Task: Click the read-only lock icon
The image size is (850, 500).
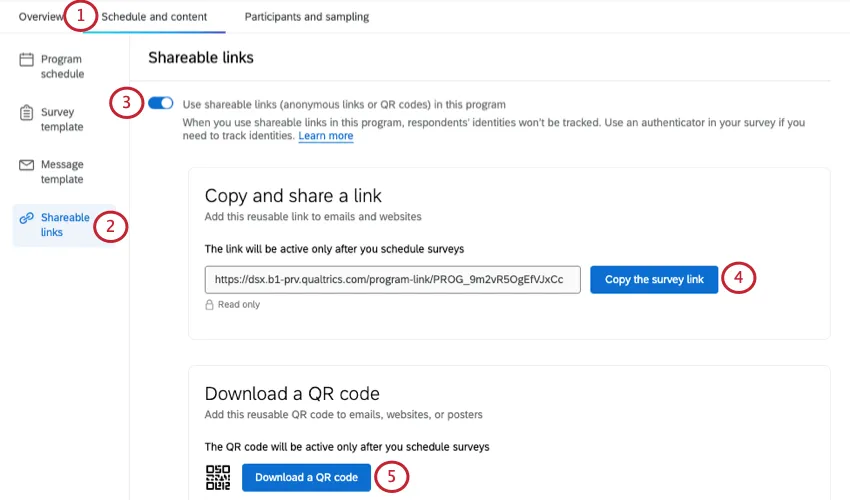Action: point(209,305)
